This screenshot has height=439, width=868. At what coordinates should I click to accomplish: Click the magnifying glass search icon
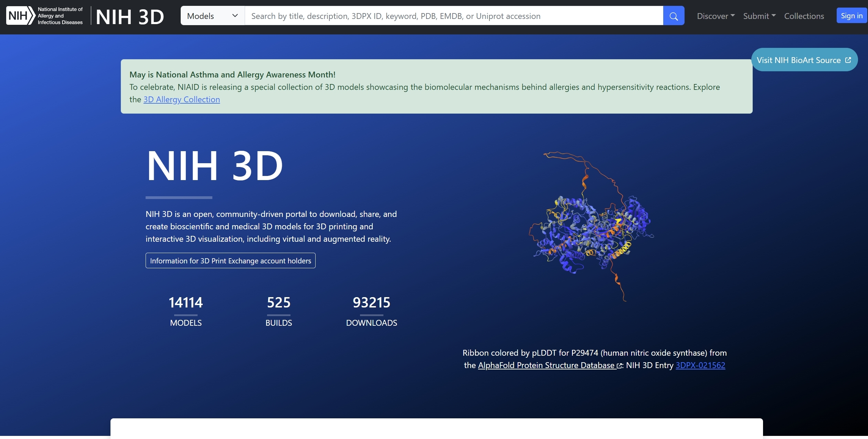click(x=674, y=16)
